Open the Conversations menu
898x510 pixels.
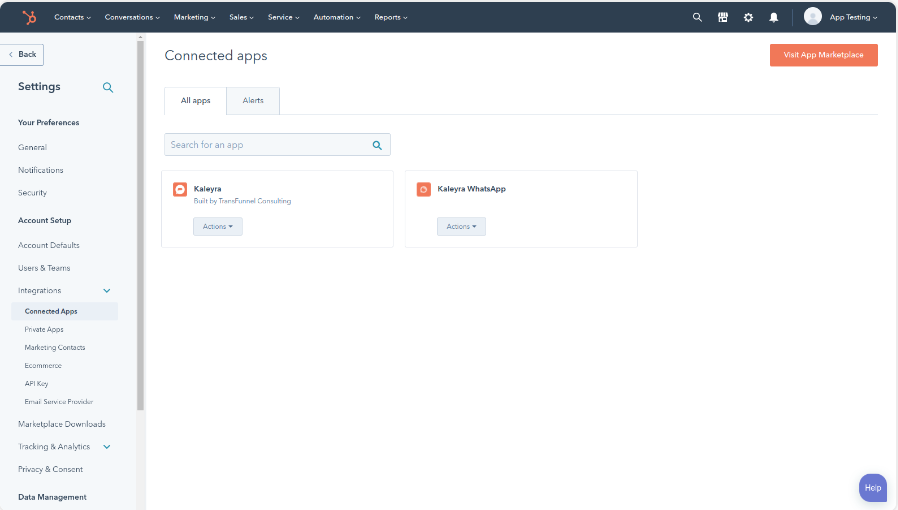click(x=132, y=17)
